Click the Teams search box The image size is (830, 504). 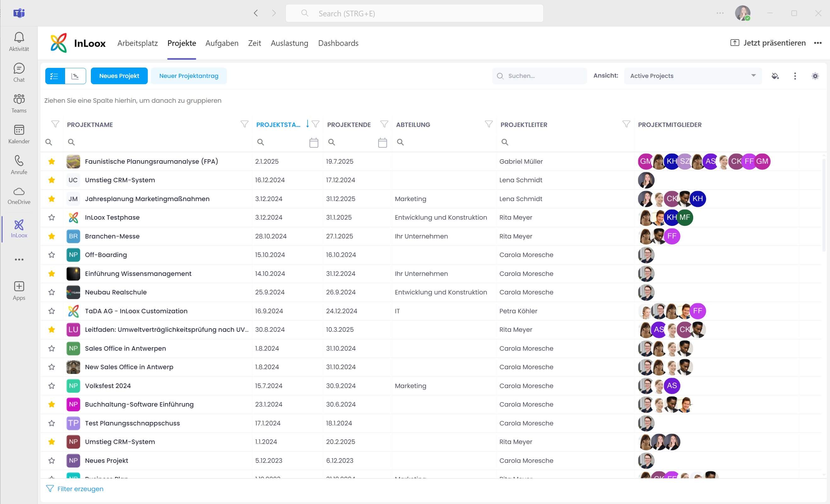tap(414, 13)
